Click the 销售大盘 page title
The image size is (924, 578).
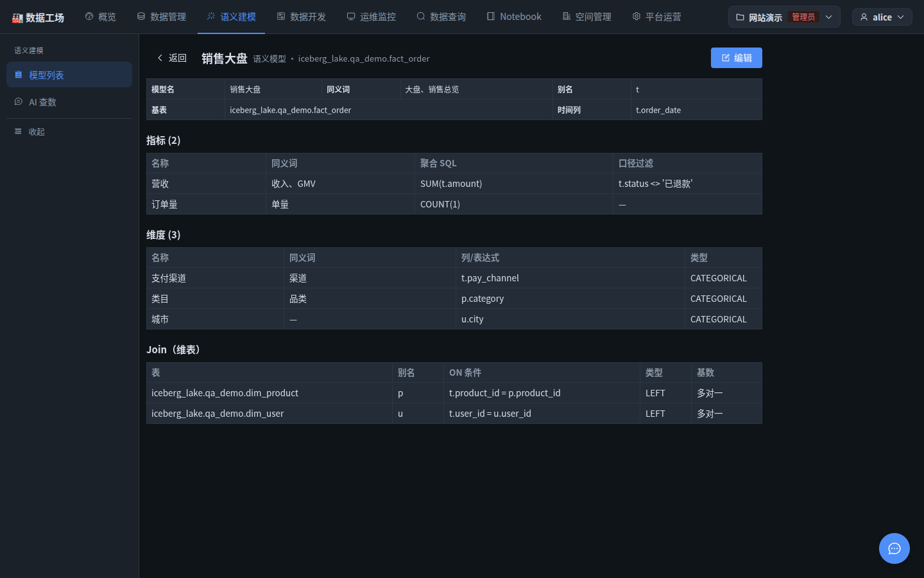(x=225, y=58)
